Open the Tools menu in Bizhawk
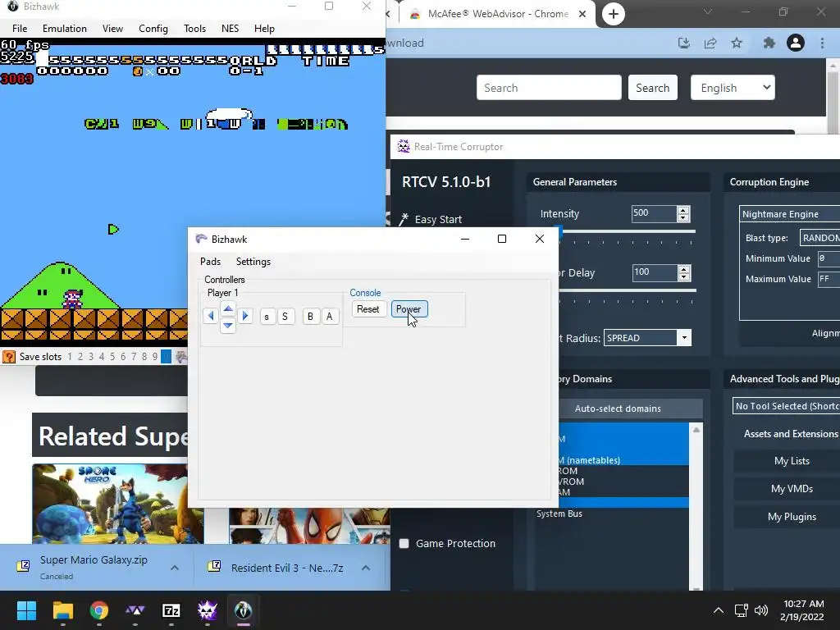840x630 pixels. (194, 29)
